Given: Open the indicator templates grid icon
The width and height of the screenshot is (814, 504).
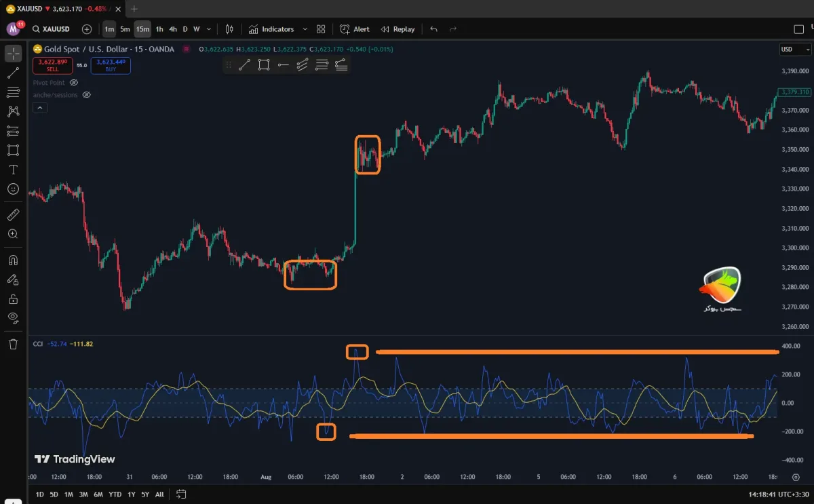Looking at the screenshot, I should (x=321, y=29).
